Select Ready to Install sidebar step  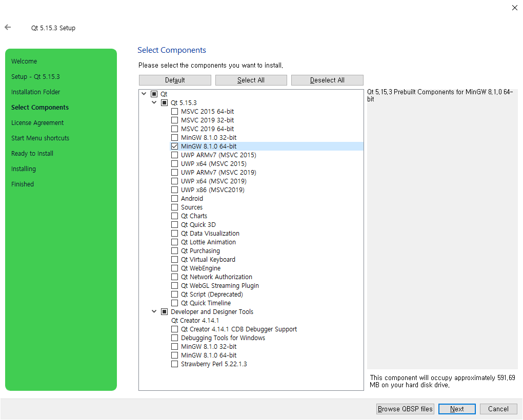[x=32, y=154]
